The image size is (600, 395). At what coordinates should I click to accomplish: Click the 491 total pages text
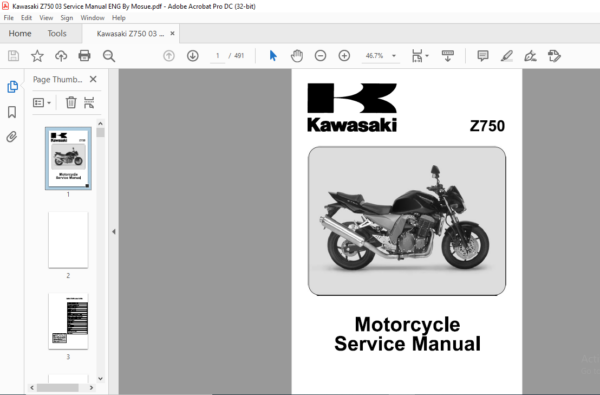click(x=239, y=56)
